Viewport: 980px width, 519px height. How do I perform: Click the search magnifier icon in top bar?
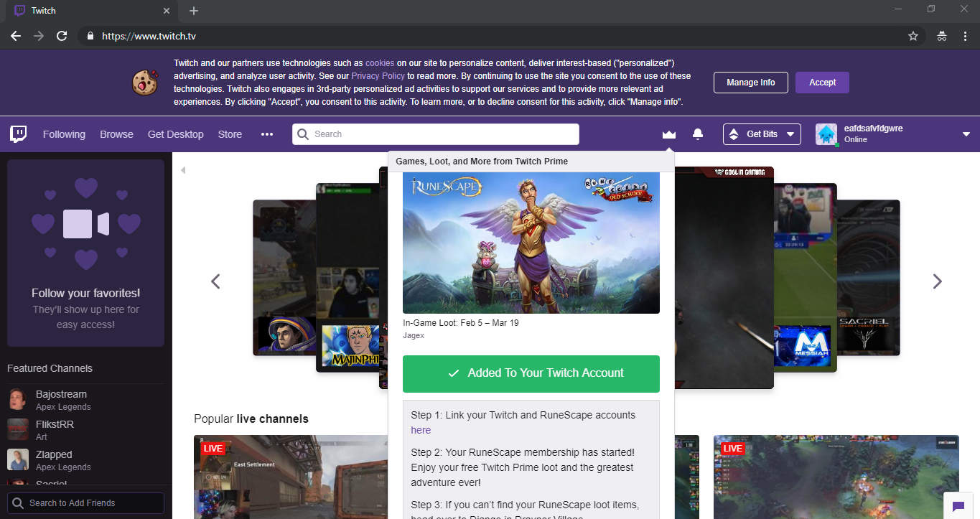tap(303, 134)
